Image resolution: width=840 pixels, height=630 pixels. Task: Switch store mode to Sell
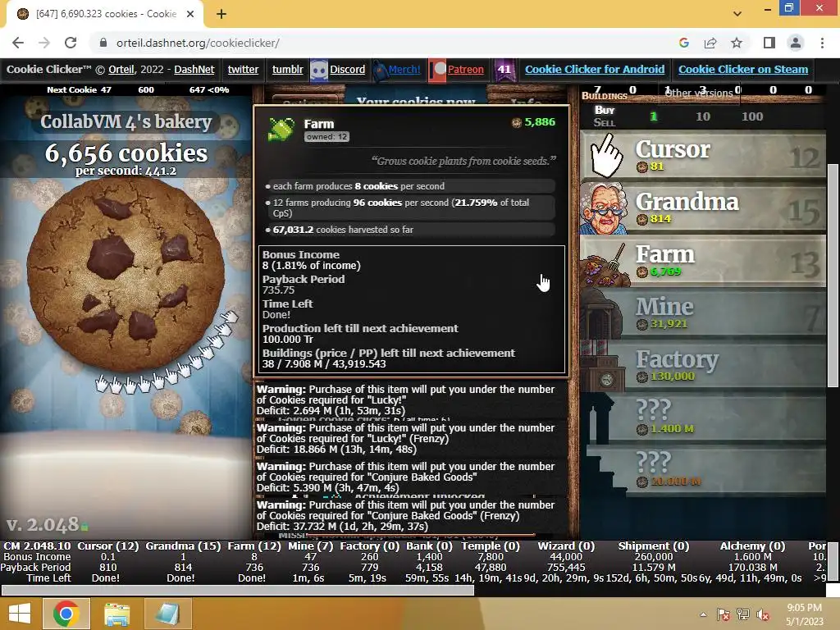click(x=605, y=123)
